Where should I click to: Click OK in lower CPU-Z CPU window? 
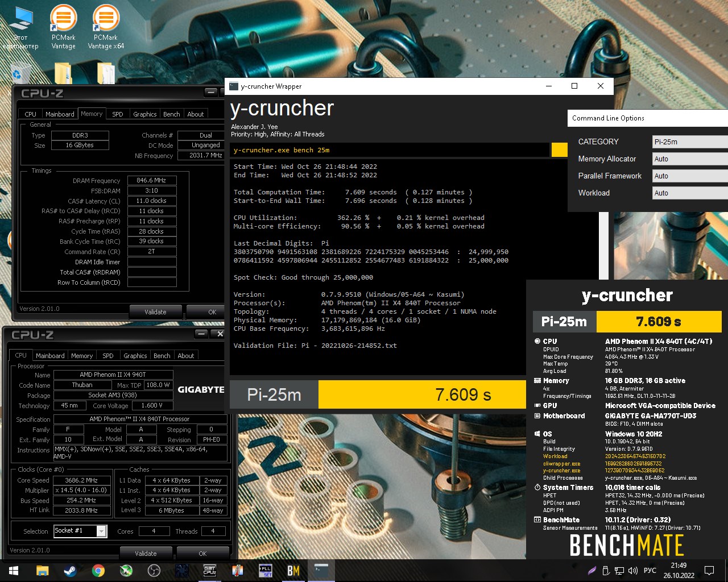click(202, 554)
